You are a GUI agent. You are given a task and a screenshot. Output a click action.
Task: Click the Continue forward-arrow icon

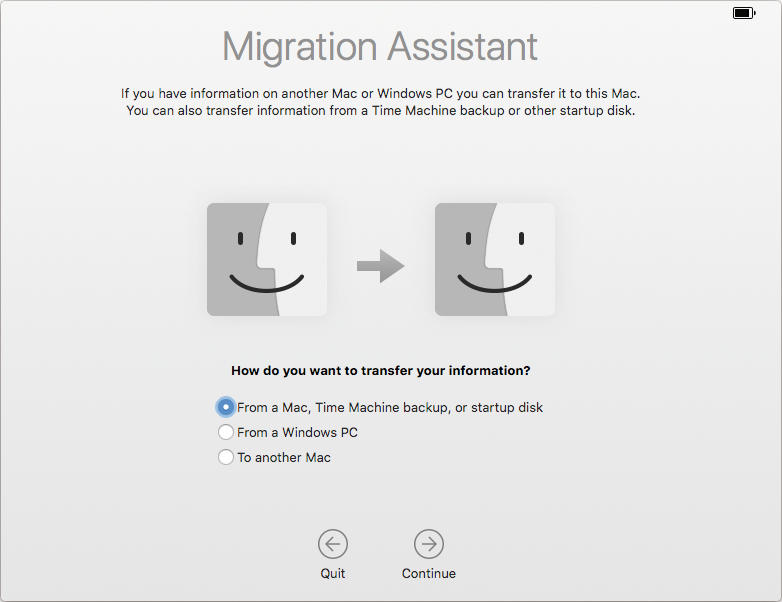[429, 544]
